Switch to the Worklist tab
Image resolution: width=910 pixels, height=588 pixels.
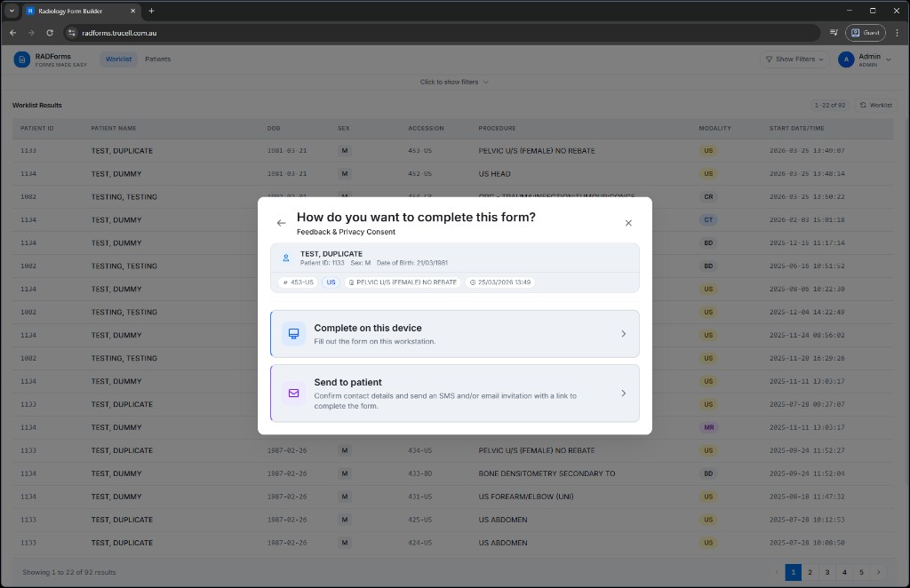118,60
